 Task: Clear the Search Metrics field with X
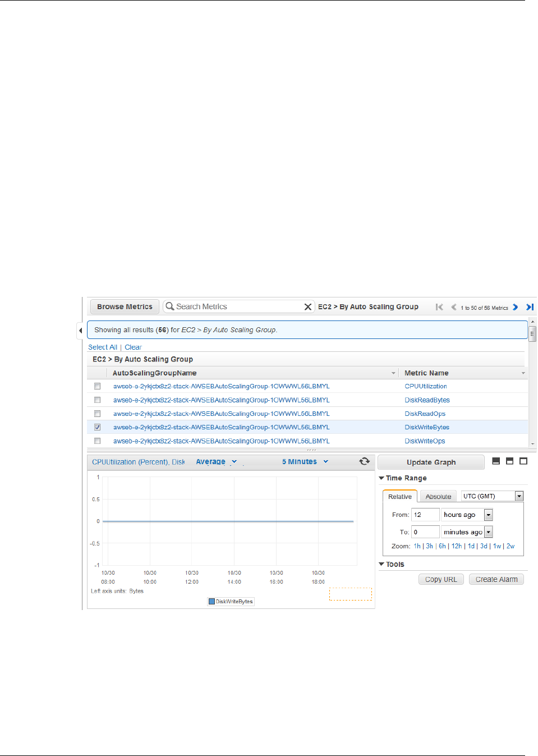[307, 306]
